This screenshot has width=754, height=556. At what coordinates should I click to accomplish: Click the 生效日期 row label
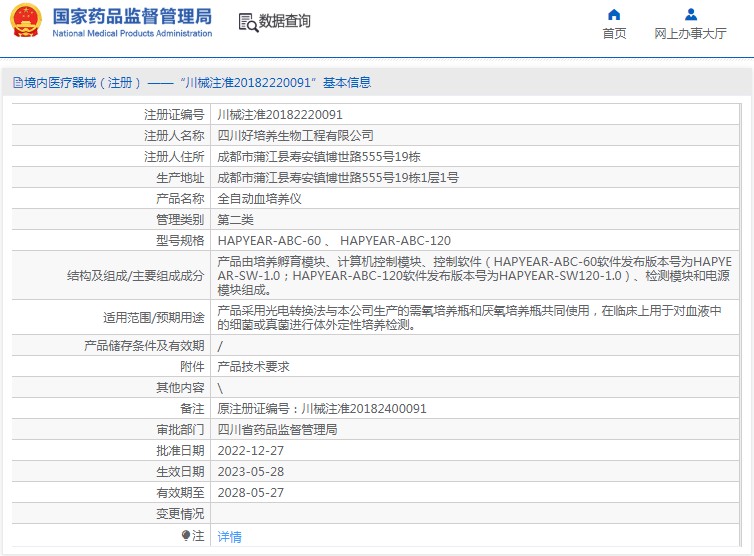pos(180,472)
